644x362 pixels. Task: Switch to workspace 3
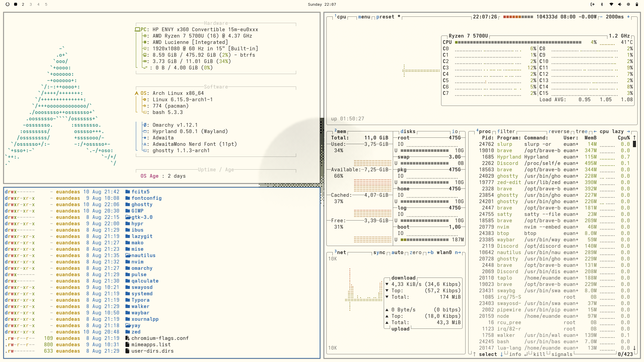pos(31,4)
